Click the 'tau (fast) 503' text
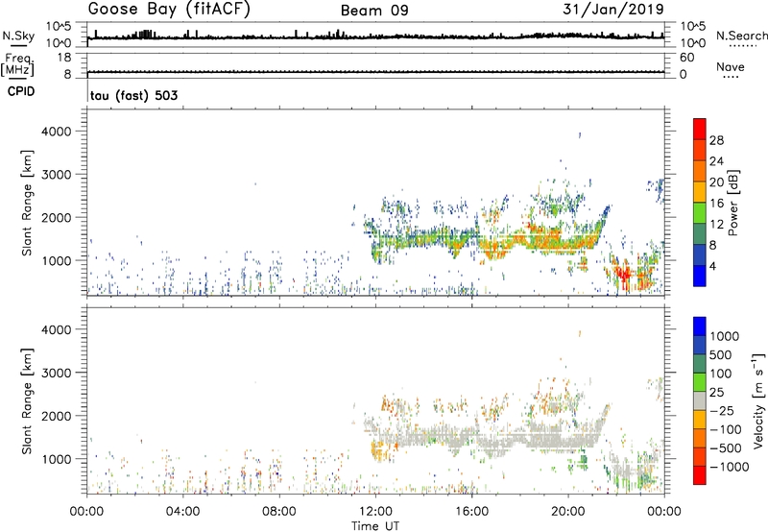This screenshot has width=768, height=532. (x=133, y=95)
